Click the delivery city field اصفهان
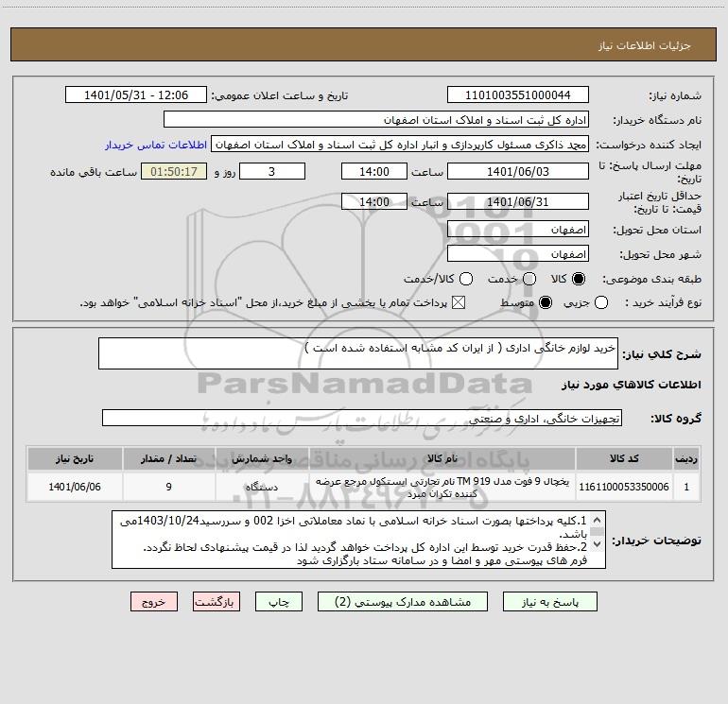Image resolution: width=728 pixels, height=704 pixels. click(518, 254)
